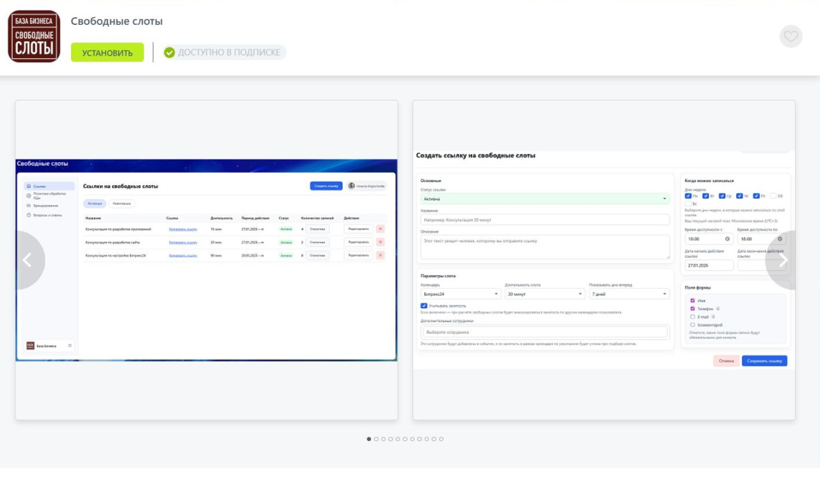This screenshot has height=504, width=820.
Task: Open the Календарь dropdown showing Битрикс24
Action: point(460,294)
